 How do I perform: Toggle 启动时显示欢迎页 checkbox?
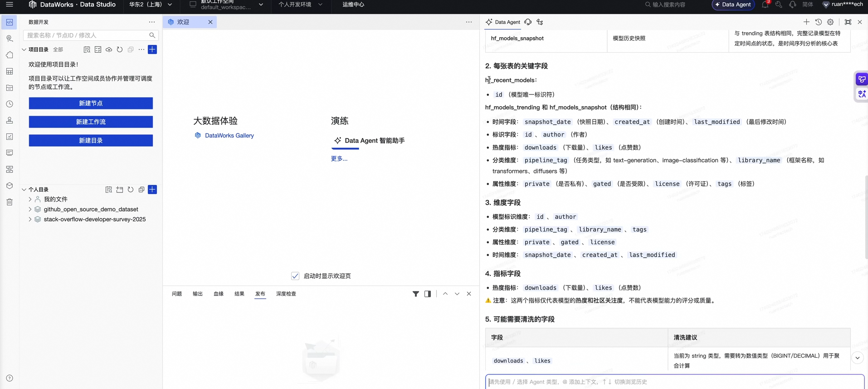click(295, 276)
